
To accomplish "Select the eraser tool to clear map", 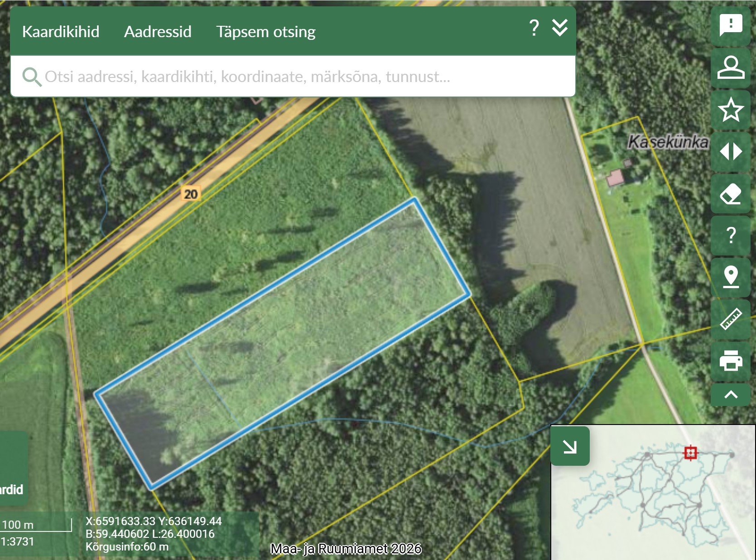I will coord(731,193).
